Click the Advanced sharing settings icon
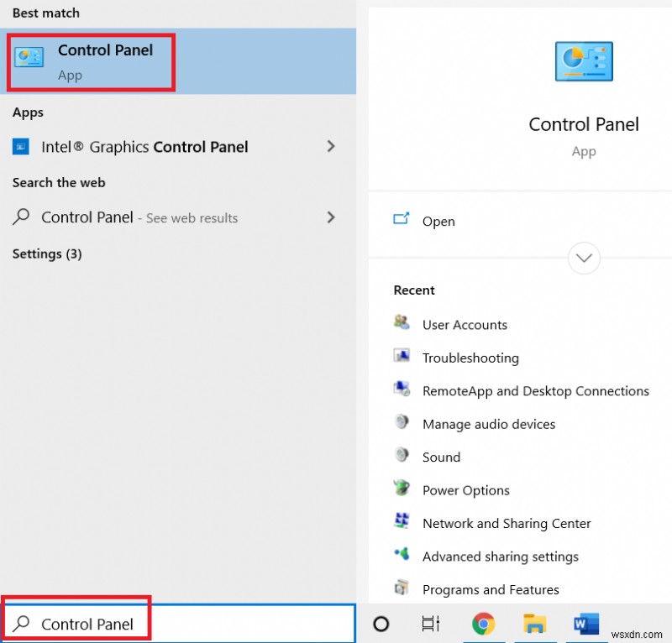The width and height of the screenshot is (672, 643). 402,553
